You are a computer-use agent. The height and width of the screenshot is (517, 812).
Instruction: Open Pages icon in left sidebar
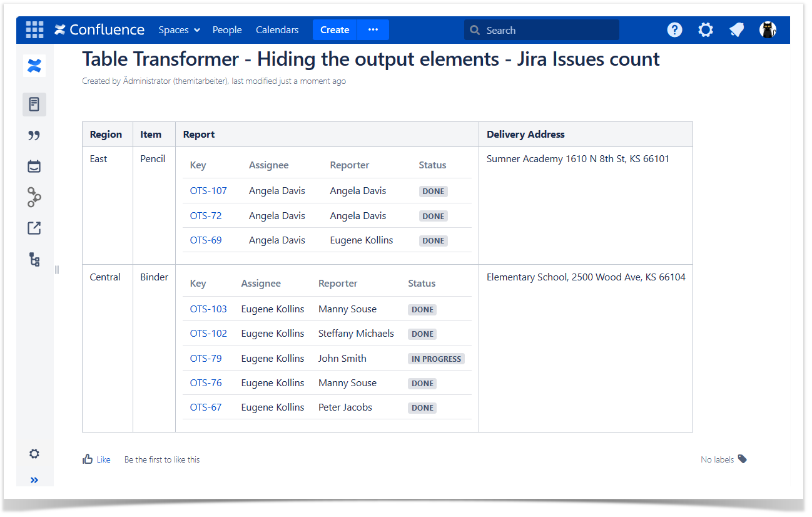[34, 104]
